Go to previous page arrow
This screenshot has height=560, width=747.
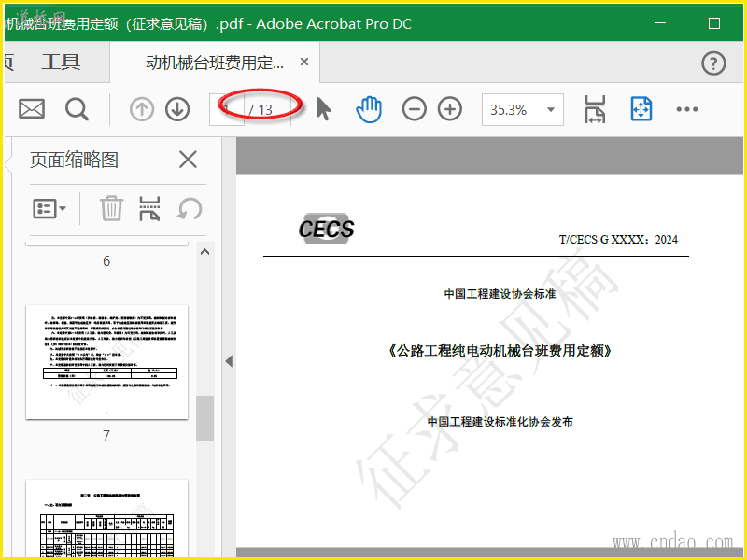coord(142,109)
